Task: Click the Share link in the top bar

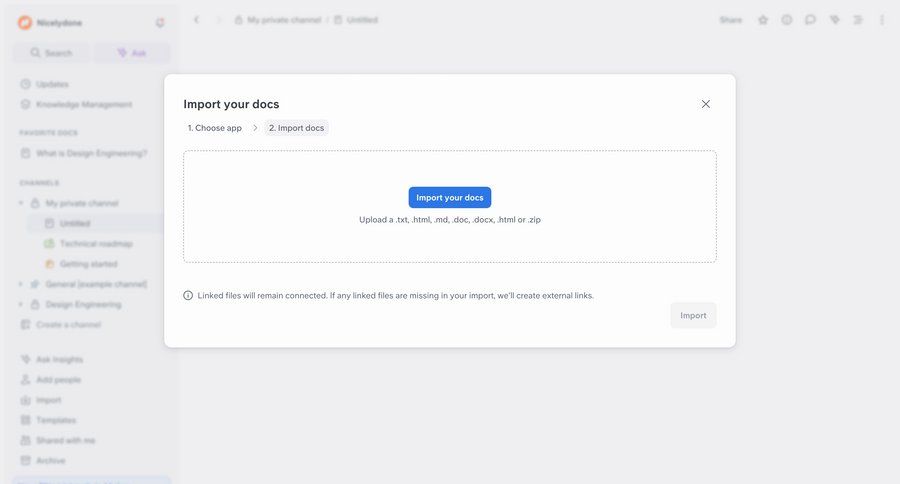Action: click(x=730, y=20)
